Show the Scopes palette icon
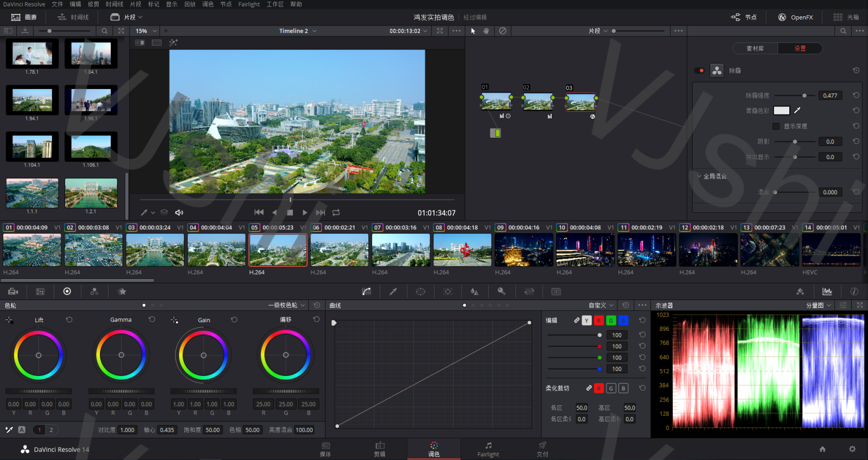The image size is (868, 460). (827, 291)
